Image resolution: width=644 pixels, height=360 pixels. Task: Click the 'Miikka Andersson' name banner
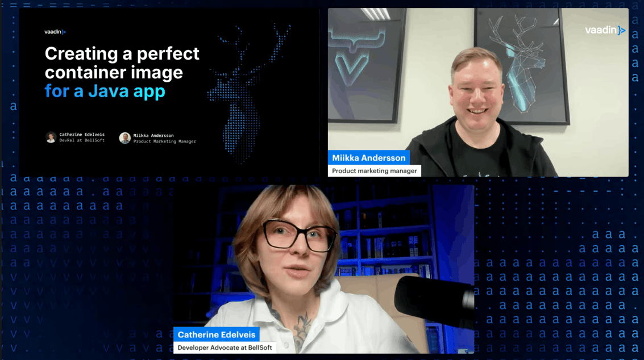[x=368, y=158]
